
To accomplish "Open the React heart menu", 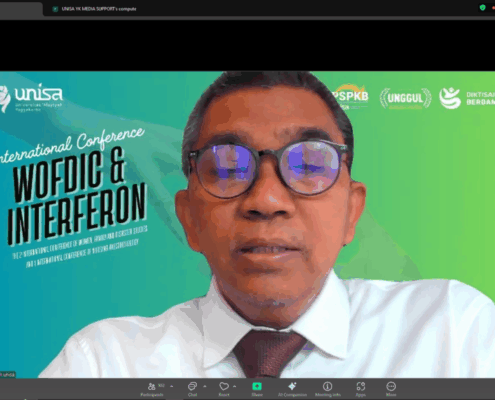I will [224, 389].
